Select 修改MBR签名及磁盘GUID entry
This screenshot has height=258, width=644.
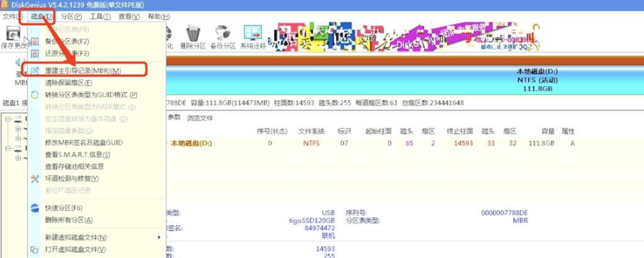[84, 143]
